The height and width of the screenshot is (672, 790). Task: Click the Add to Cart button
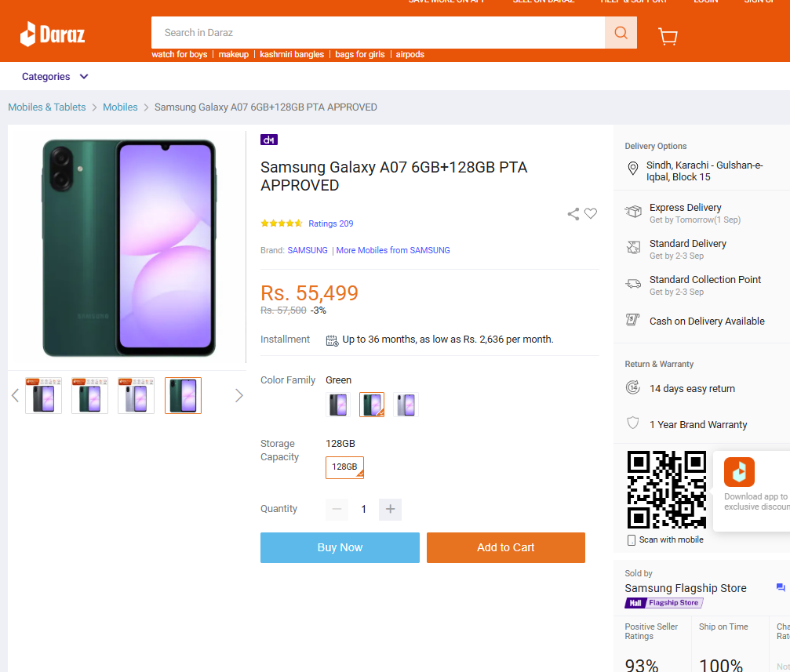click(x=506, y=547)
